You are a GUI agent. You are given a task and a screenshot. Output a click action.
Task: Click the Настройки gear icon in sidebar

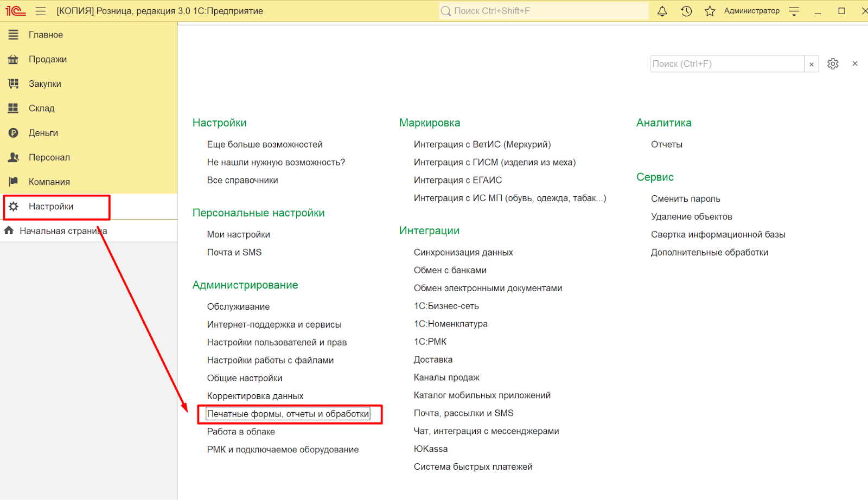(14, 206)
